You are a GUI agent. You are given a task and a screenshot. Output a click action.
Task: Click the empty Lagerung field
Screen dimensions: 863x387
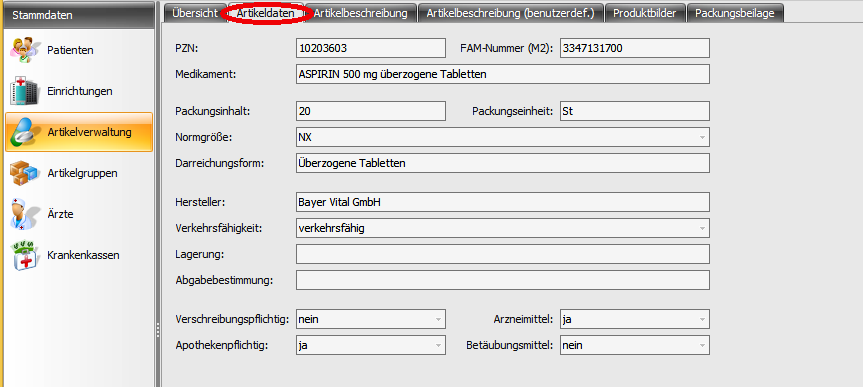[502, 254]
